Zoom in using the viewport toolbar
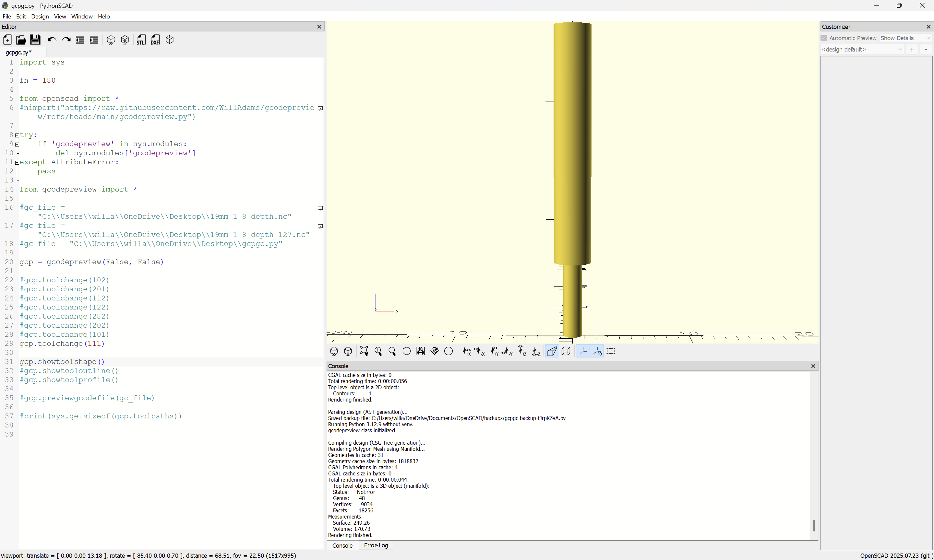The image size is (934, 560). (x=378, y=351)
